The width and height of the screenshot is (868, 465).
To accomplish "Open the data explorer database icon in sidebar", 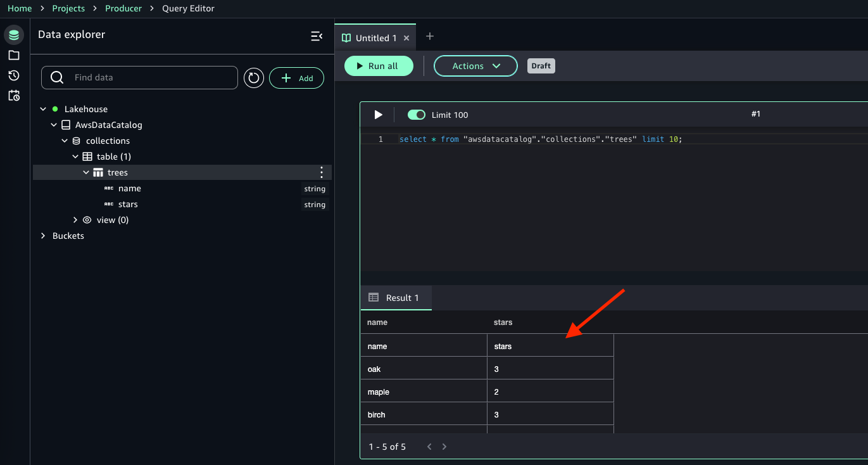I will pos(14,35).
